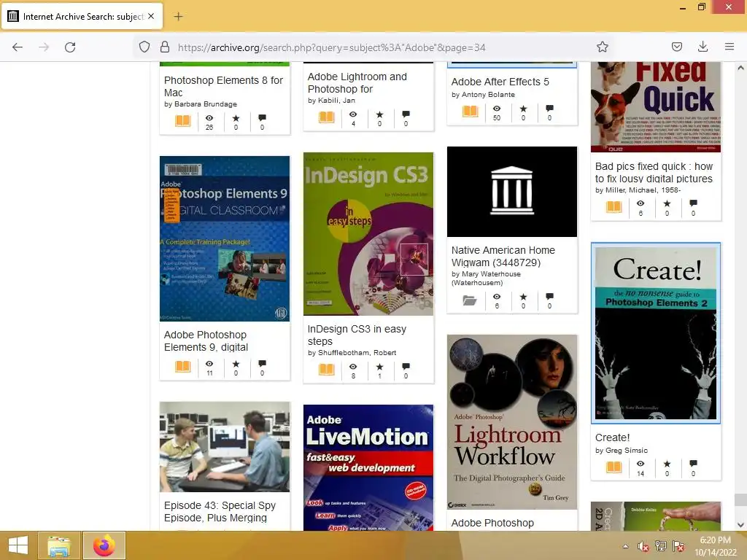Click views eye icon for Native American Home Wigwam
The width and height of the screenshot is (747, 560).
tap(496, 296)
